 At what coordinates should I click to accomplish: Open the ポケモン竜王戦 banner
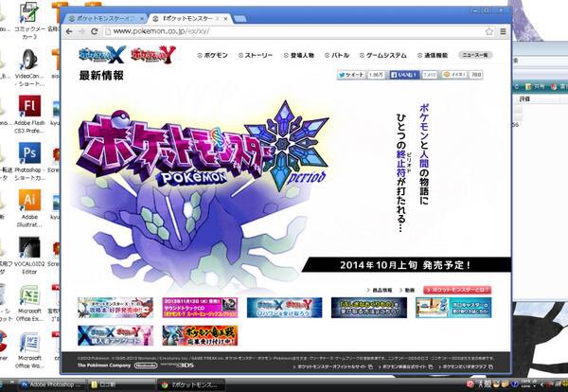pos(200,335)
